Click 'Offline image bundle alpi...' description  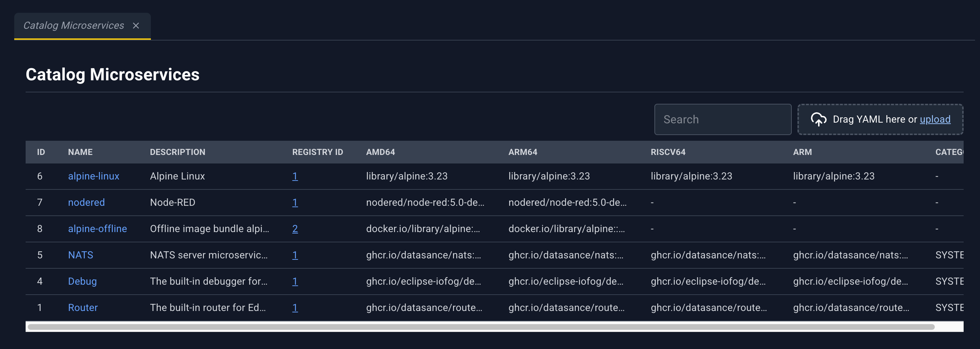pos(209,229)
